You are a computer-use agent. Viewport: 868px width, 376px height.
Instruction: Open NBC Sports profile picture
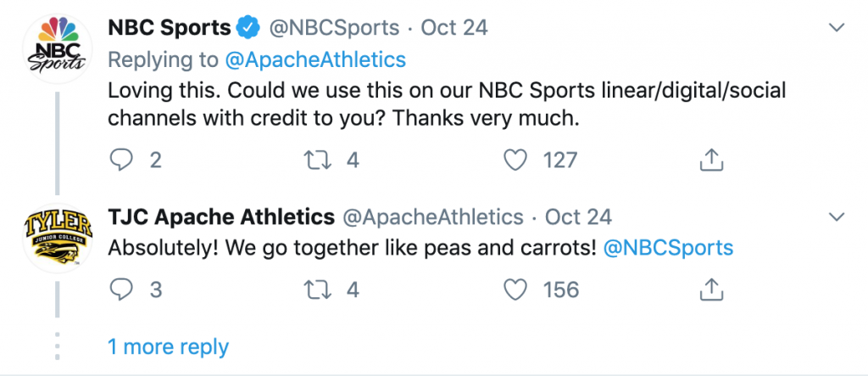[x=58, y=48]
